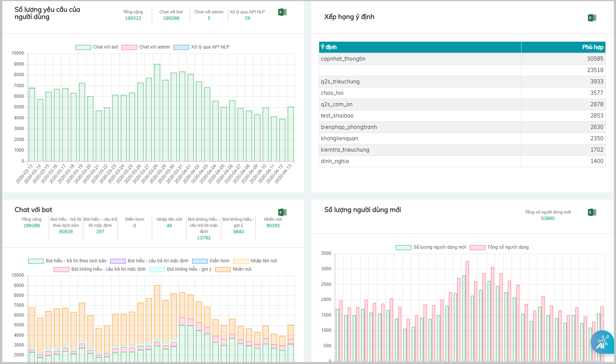Screen dimensions: 616x364
Task: Export new users chart to Excel
Action: [592, 212]
